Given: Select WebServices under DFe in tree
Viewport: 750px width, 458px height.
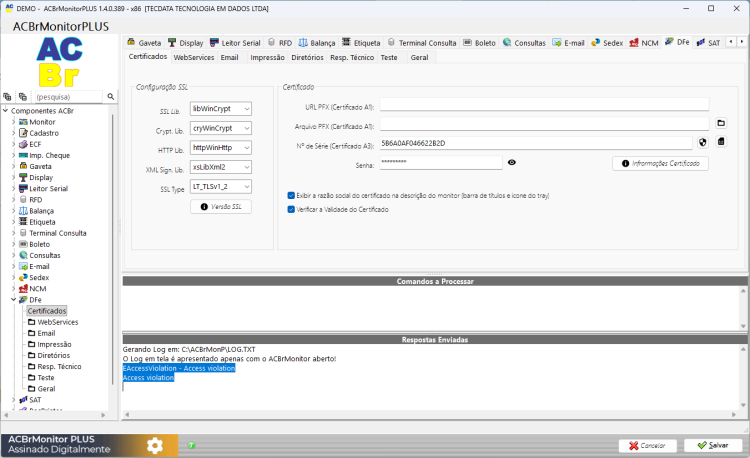Looking at the screenshot, I should 57,322.
